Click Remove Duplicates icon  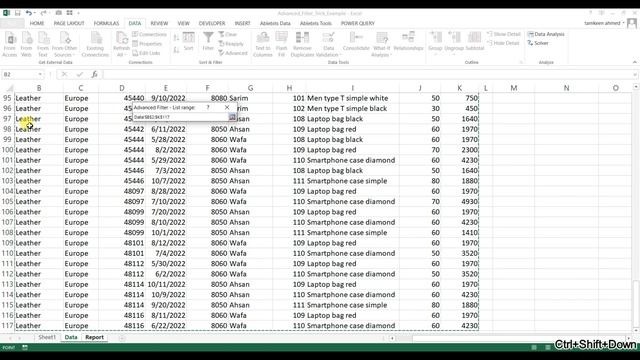point(302,44)
